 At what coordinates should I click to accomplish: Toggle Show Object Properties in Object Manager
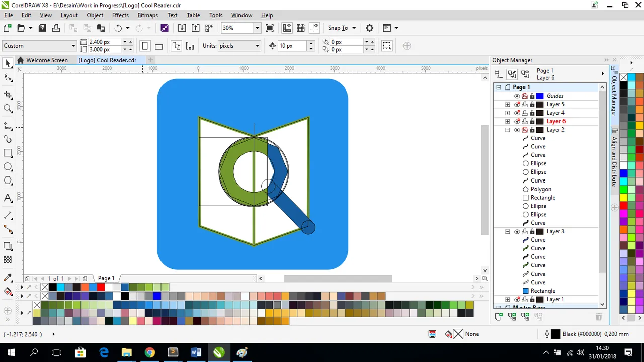coord(498,74)
